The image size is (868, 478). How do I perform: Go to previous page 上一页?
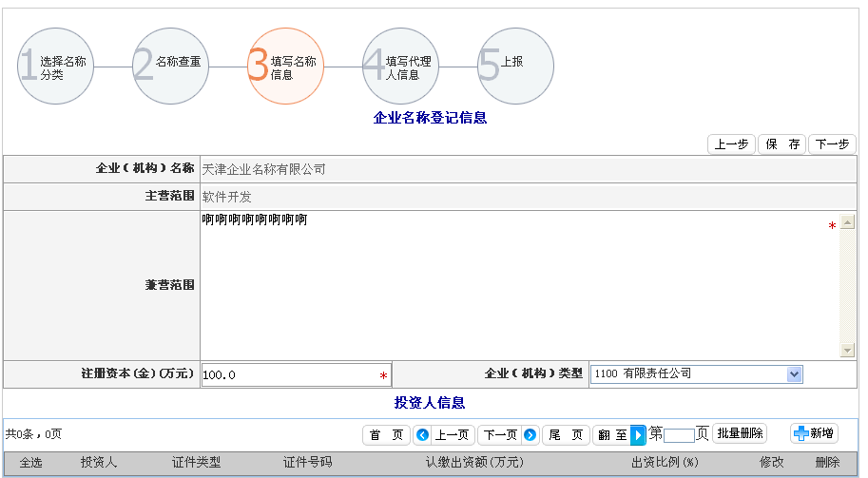(444, 435)
